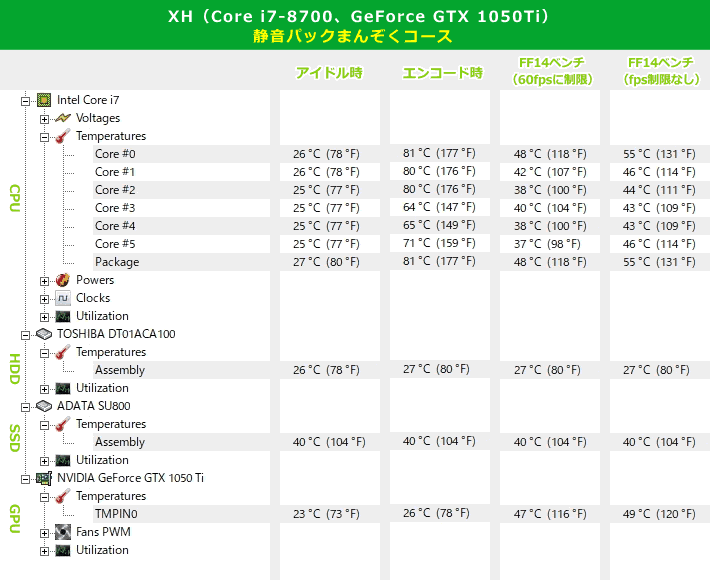The width and height of the screenshot is (710, 580).
Task: Click the CPU Utilization graph icon
Action: (62, 316)
